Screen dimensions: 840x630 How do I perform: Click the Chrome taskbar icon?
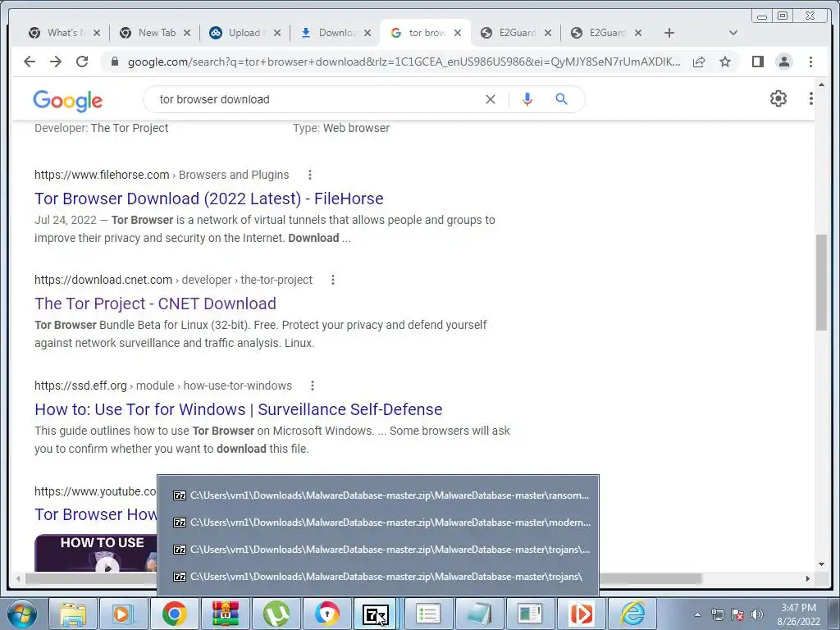coord(174,614)
